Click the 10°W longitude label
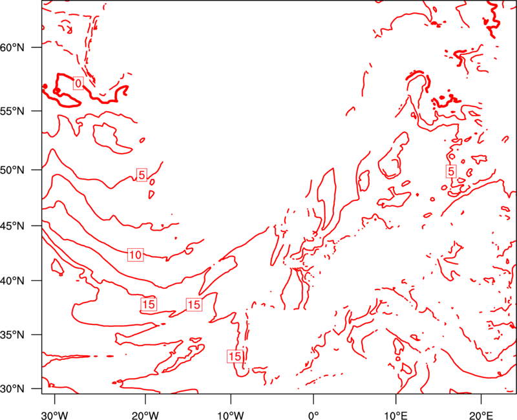Viewport: 517px width, 420px height. (x=231, y=415)
